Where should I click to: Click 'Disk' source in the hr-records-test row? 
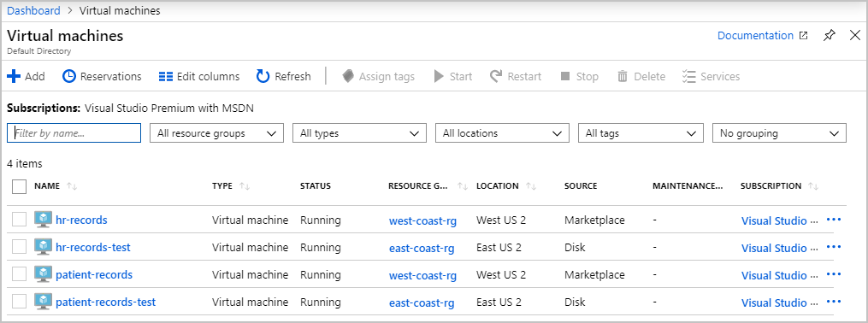575,247
